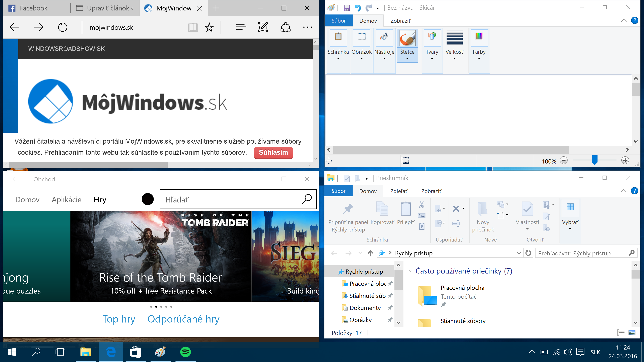Screen dimensions: 644x362
Task: Click Store search magnifier icon
Action: 307,199
